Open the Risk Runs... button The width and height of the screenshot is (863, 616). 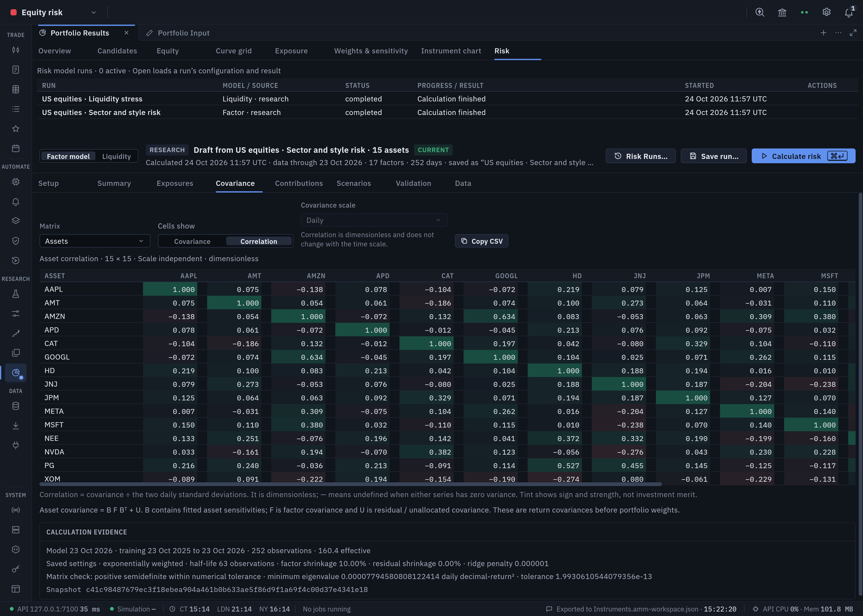coord(641,156)
